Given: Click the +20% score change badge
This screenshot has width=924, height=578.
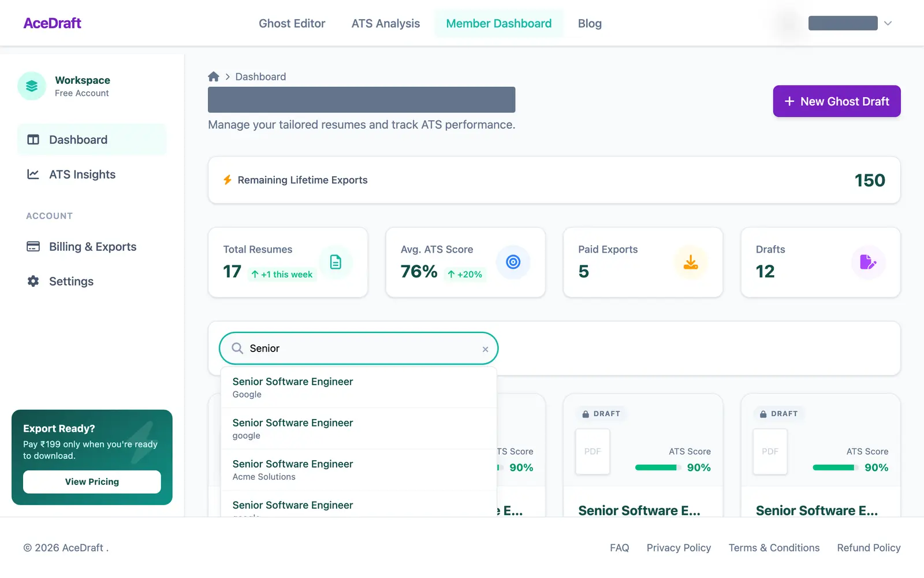Looking at the screenshot, I should point(465,275).
